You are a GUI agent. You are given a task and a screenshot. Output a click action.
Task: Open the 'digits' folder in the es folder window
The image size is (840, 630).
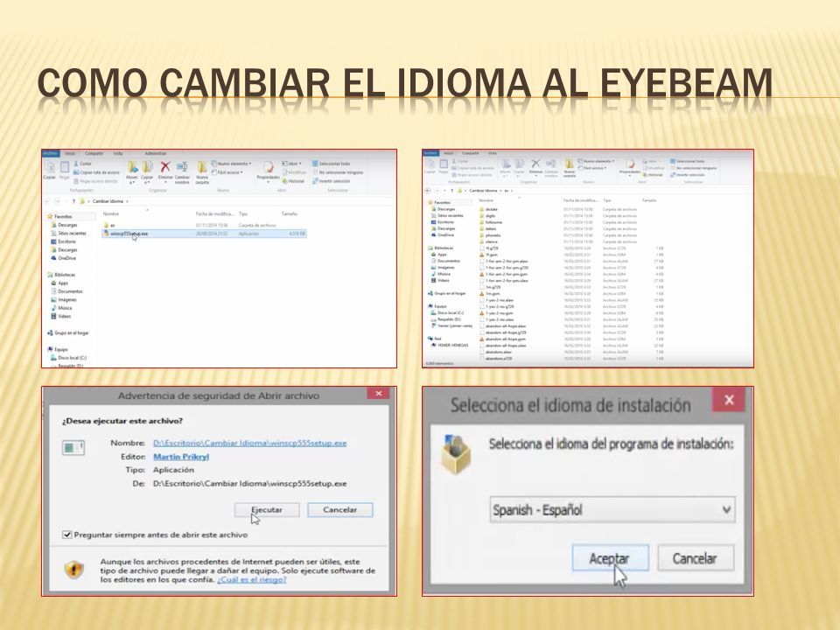pos(487,216)
